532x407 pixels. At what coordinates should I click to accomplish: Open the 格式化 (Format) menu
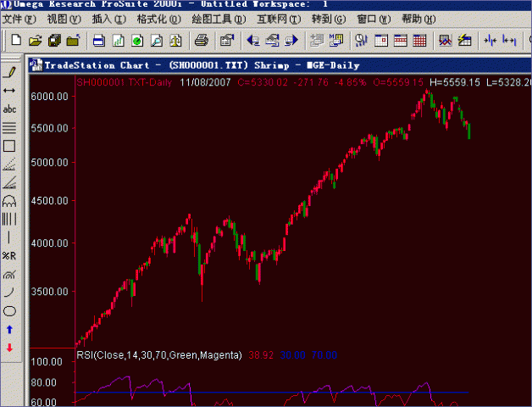pyautogui.click(x=155, y=19)
